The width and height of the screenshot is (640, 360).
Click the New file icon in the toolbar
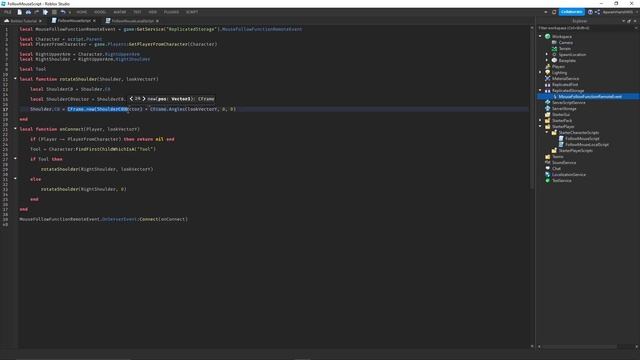20,12
